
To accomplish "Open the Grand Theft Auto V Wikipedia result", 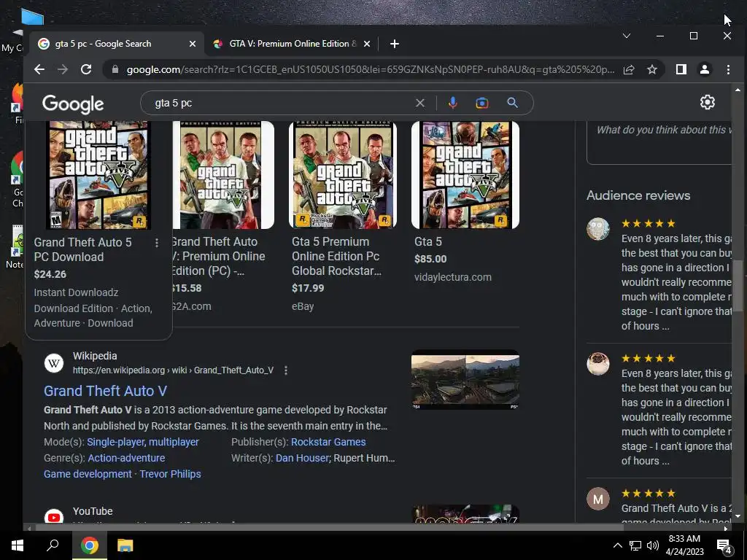I will click(x=105, y=391).
